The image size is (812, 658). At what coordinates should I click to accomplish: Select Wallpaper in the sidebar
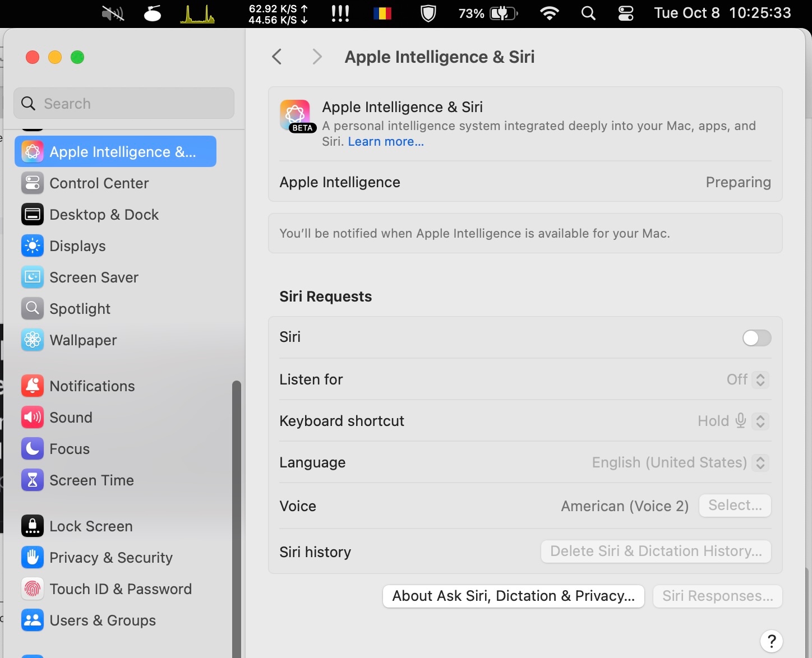coord(116,340)
